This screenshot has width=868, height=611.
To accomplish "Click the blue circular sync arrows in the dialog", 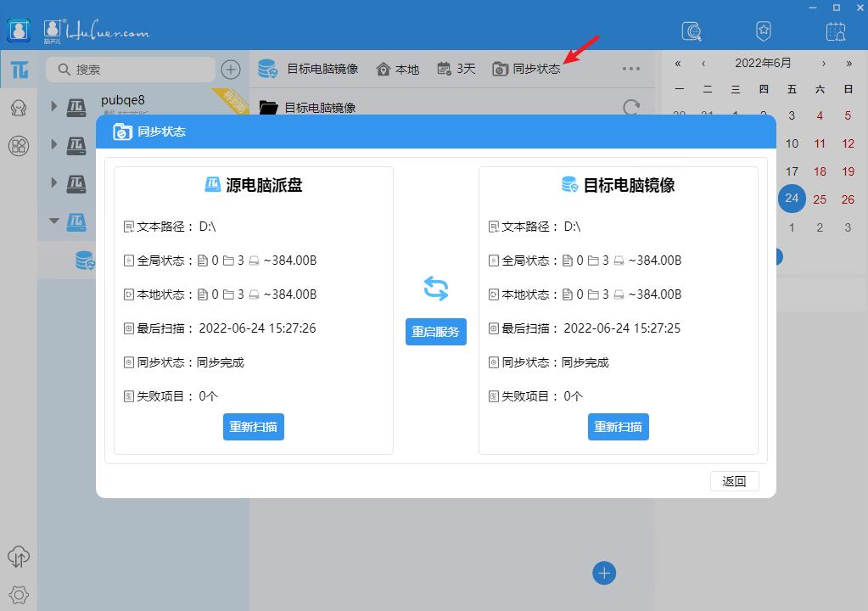I will 435,289.
